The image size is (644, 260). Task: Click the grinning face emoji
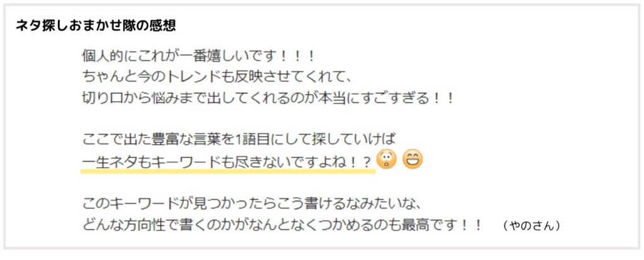point(413,160)
